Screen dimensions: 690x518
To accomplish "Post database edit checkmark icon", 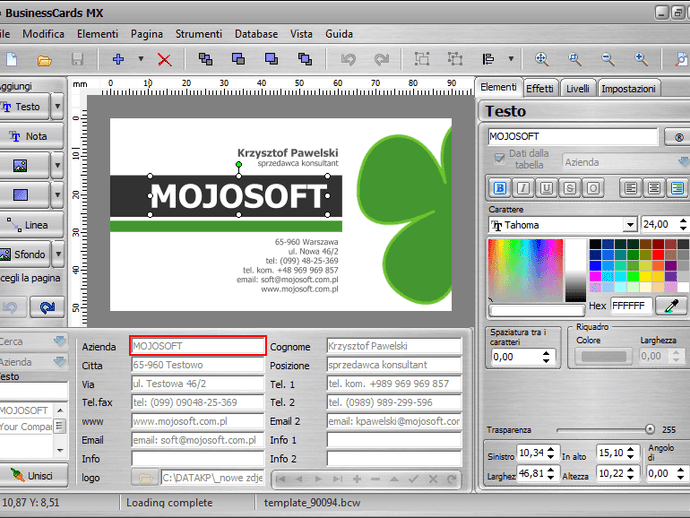I will pyautogui.click(x=413, y=479).
